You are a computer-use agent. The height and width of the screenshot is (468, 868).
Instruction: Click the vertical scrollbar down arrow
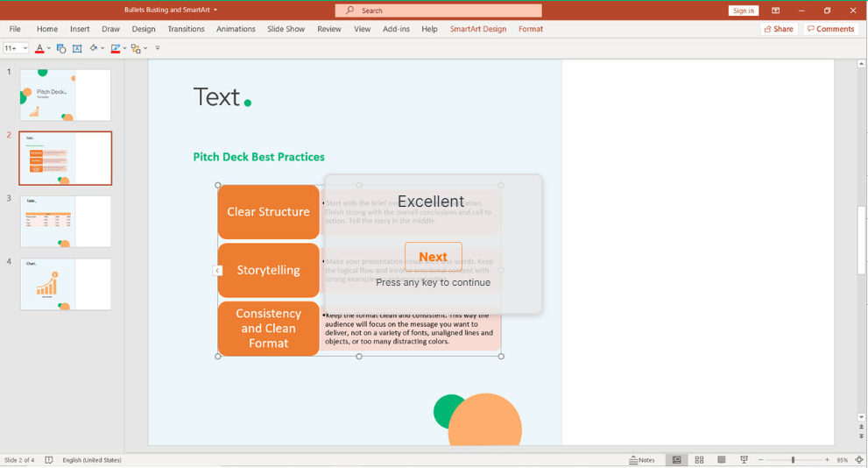[861, 417]
